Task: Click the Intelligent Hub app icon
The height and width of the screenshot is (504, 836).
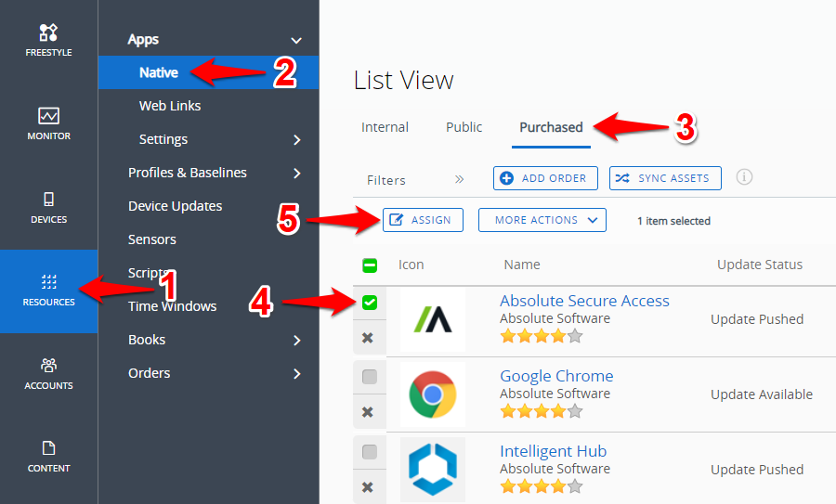Action: tap(433, 470)
